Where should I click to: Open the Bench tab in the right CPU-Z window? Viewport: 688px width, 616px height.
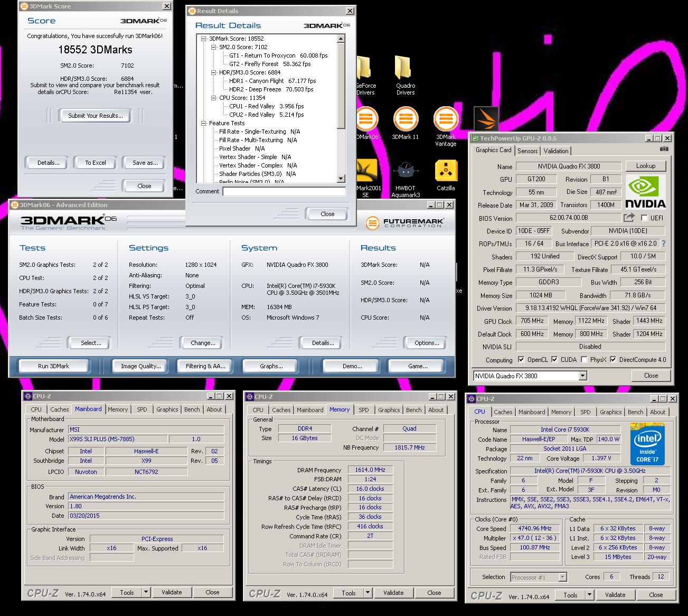[635, 412]
